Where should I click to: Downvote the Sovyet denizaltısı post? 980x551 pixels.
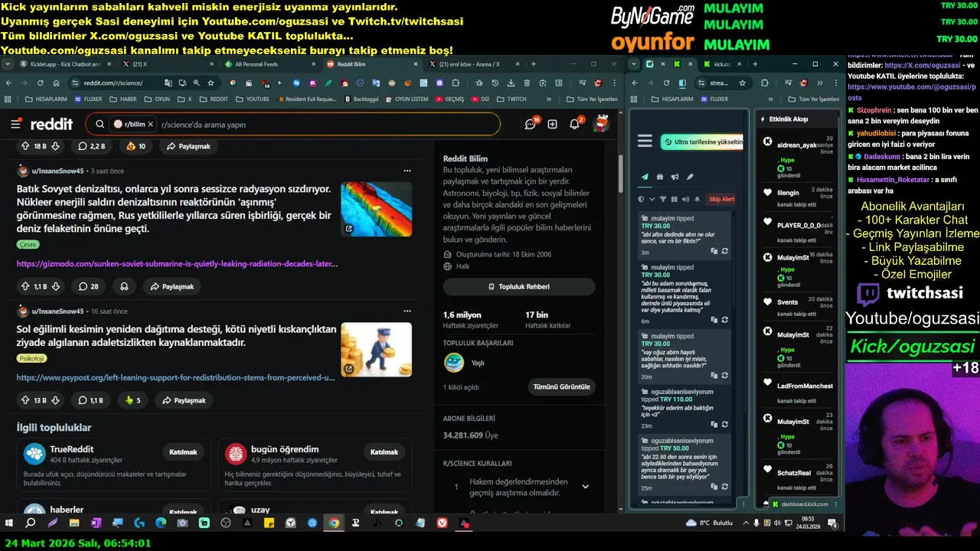click(x=56, y=286)
